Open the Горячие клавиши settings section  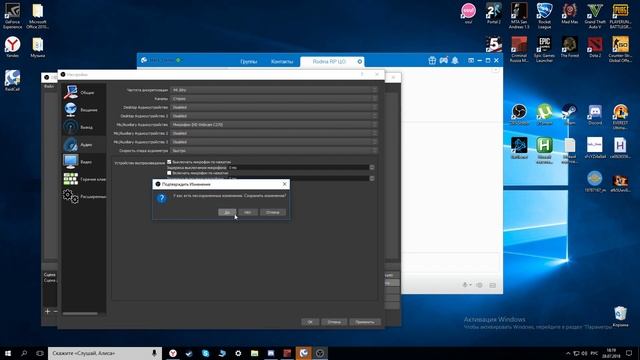point(84,179)
